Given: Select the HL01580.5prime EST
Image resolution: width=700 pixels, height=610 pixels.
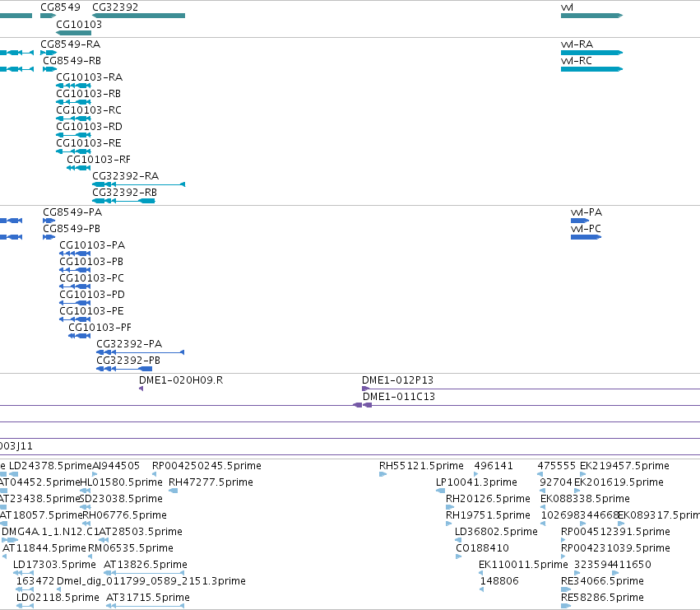Looking at the screenshot, I should pos(122,482).
